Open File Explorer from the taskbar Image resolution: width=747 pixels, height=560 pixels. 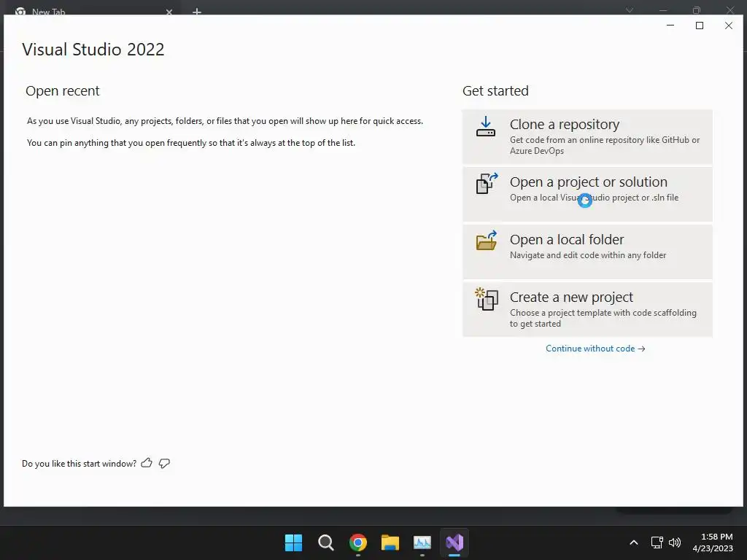(x=390, y=542)
